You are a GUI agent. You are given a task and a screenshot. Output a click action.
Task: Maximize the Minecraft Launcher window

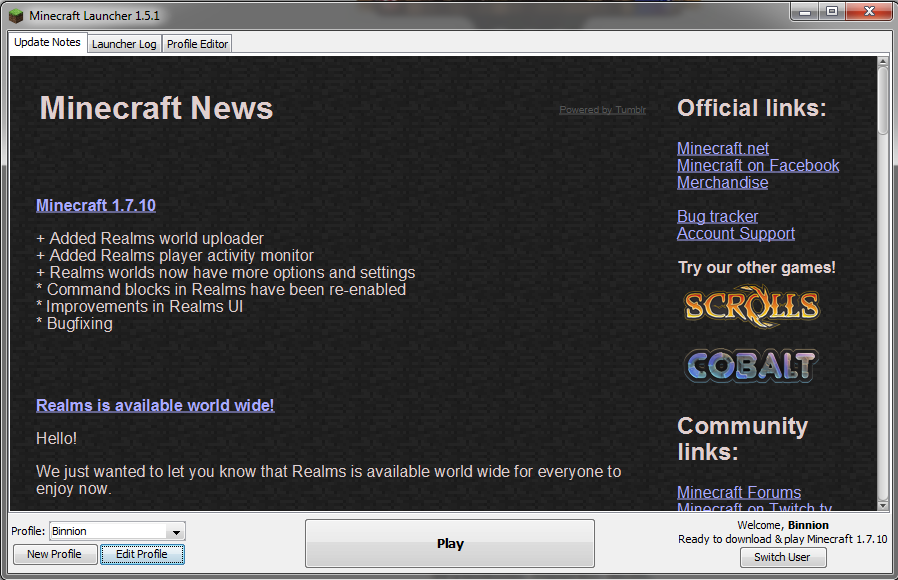tap(832, 11)
